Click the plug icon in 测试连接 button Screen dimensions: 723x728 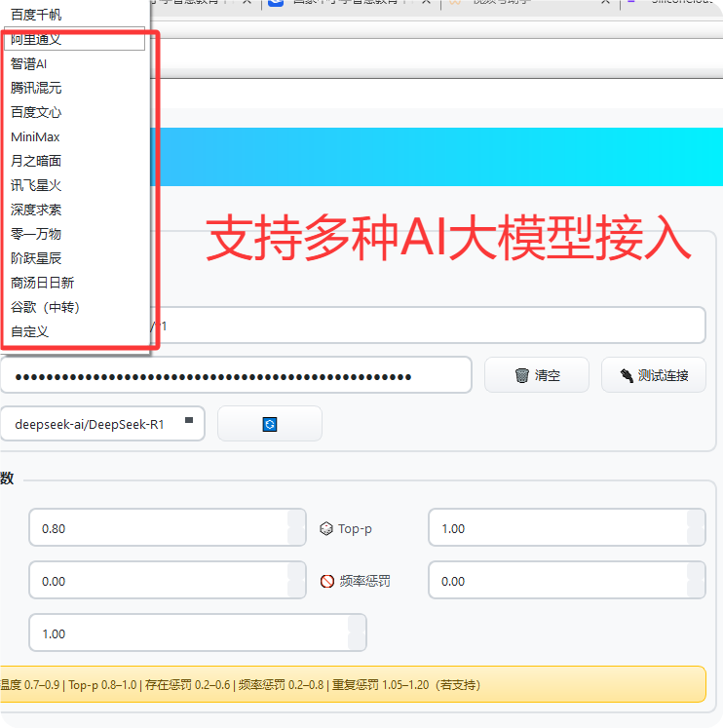pyautogui.click(x=627, y=375)
